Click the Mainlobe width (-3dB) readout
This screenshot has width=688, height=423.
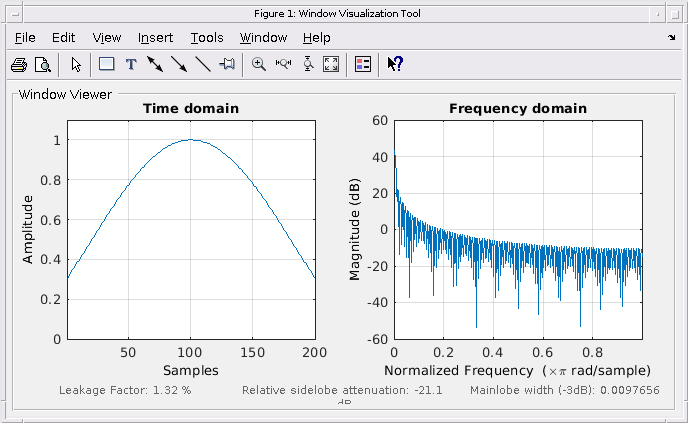click(x=565, y=390)
